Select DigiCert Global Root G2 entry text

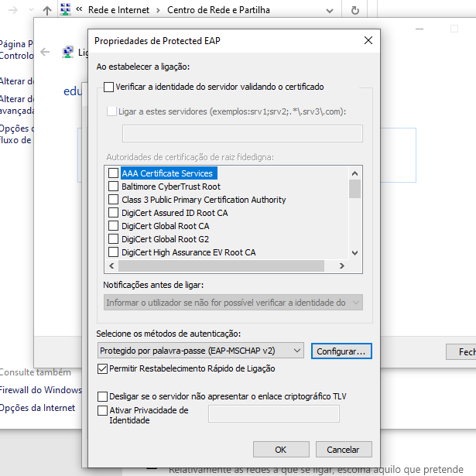click(x=165, y=239)
